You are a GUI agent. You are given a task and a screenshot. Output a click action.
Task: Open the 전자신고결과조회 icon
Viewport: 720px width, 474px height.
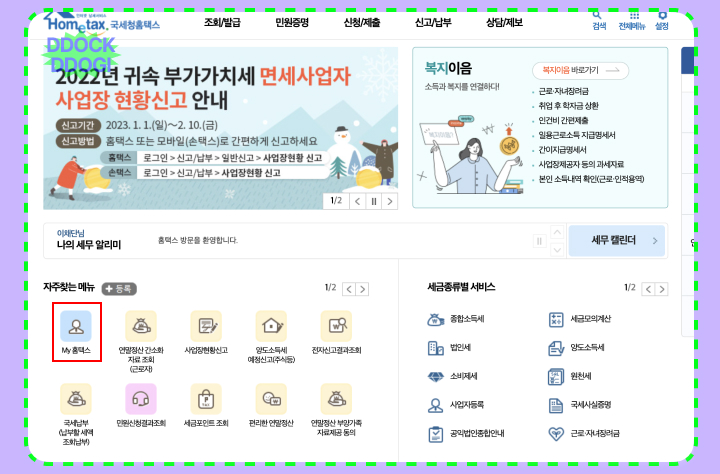(x=337, y=326)
